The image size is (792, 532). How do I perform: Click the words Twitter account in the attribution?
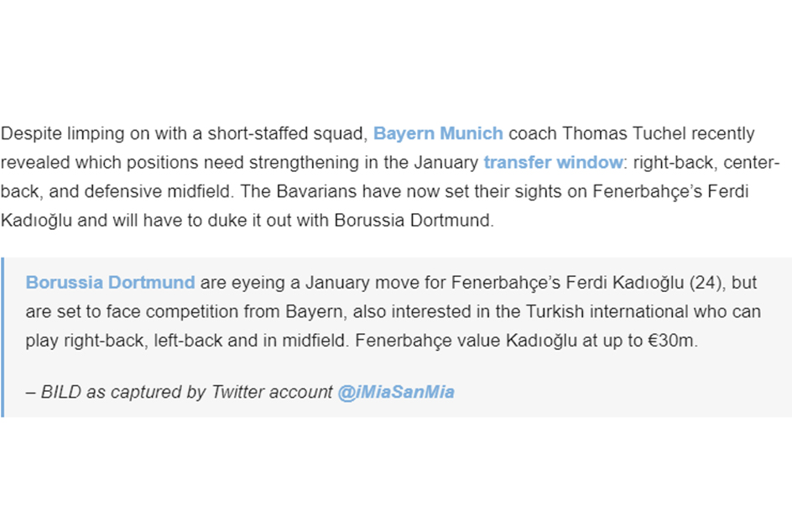[x=272, y=392]
